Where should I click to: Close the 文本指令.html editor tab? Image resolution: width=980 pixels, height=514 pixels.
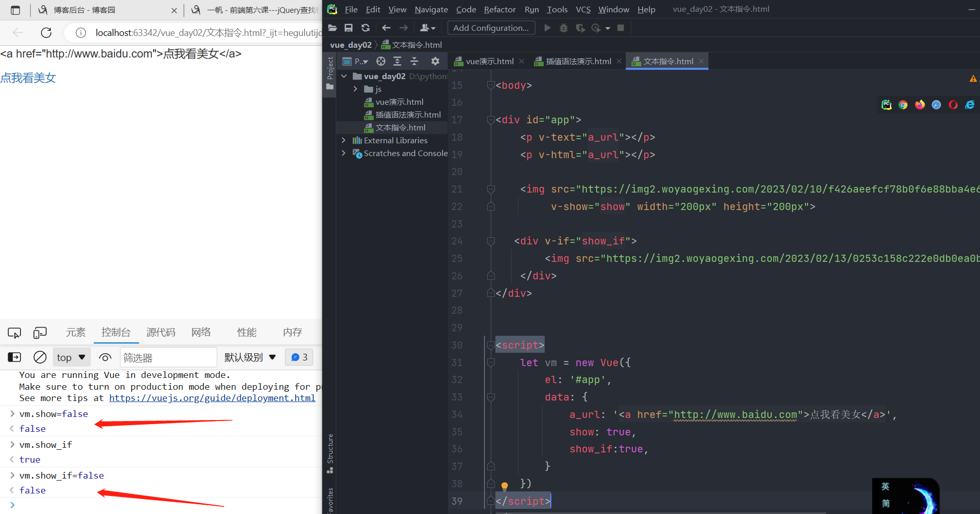(x=701, y=61)
